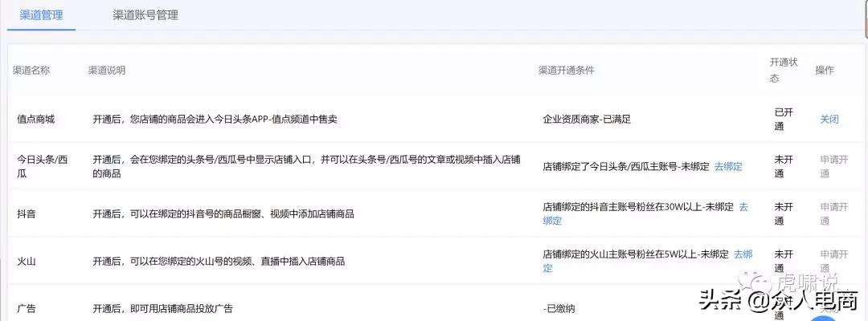868x321 pixels.
Task: Click condition 火山主账号粉丝在5W以上
Action: pyautogui.click(x=636, y=255)
